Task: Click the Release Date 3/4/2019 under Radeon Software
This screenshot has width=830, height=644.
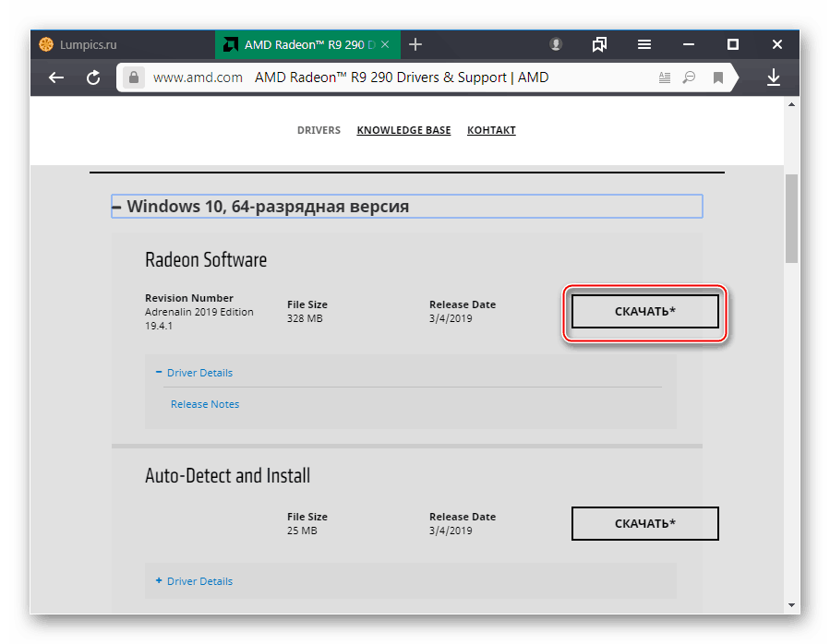Action: (x=451, y=318)
